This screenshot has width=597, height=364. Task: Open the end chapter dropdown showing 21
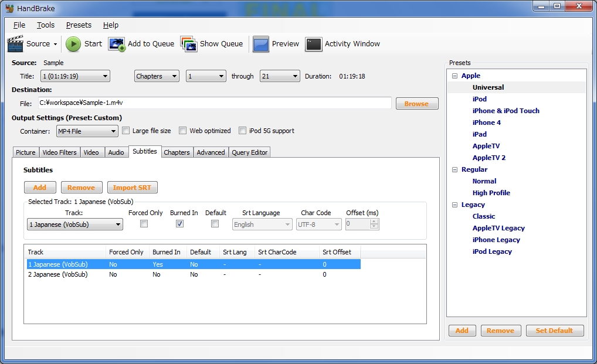[x=280, y=76]
